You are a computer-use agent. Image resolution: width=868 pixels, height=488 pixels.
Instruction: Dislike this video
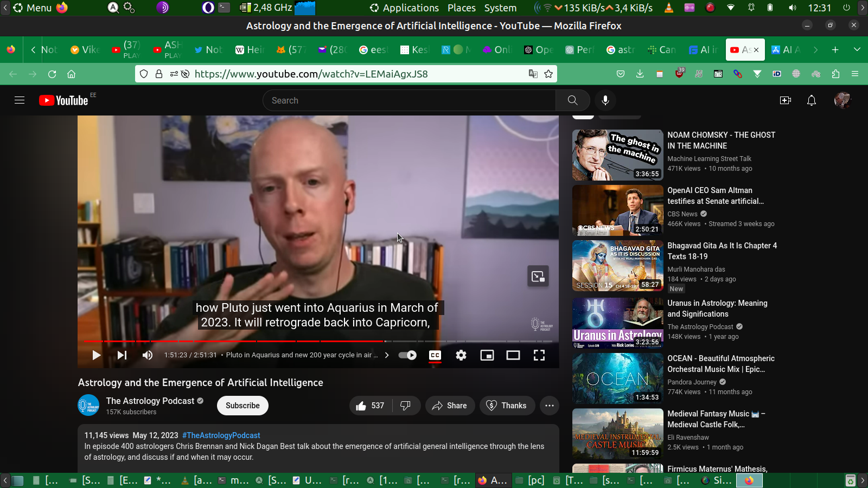tap(406, 406)
